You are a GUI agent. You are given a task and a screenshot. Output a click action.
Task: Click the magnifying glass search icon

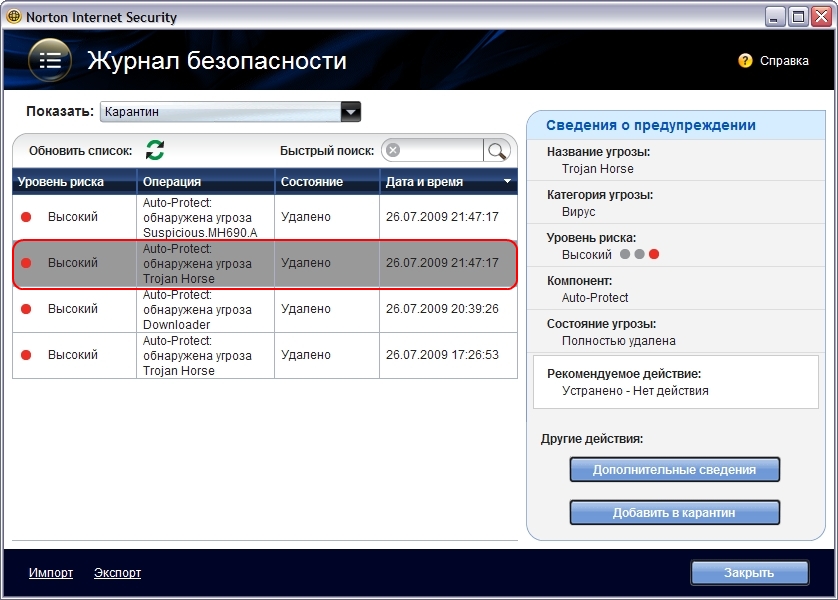click(497, 151)
